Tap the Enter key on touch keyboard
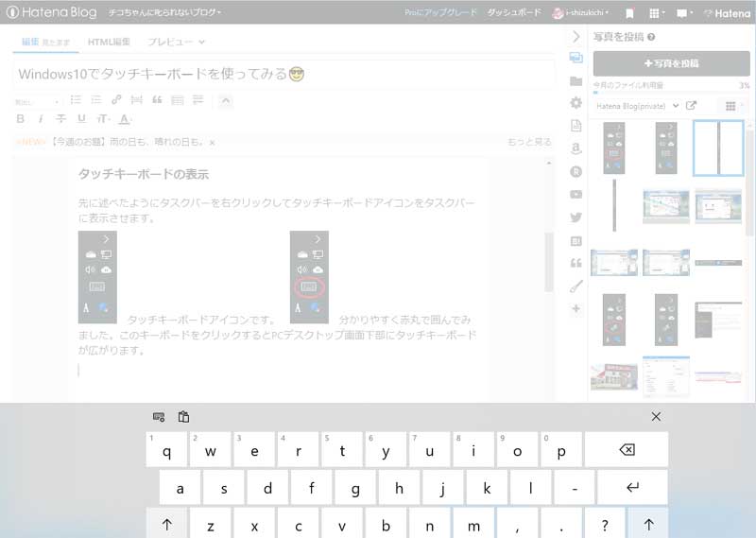Viewport: 756px width, 538px height. 632,487
